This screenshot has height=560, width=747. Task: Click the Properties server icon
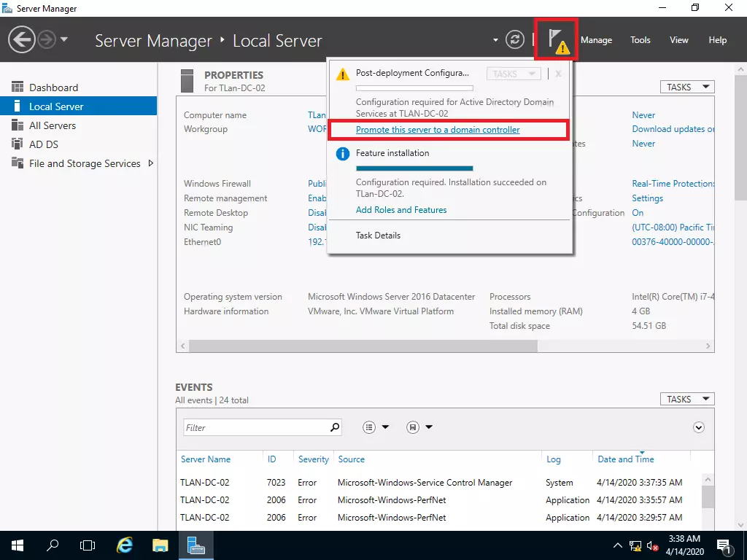(187, 80)
